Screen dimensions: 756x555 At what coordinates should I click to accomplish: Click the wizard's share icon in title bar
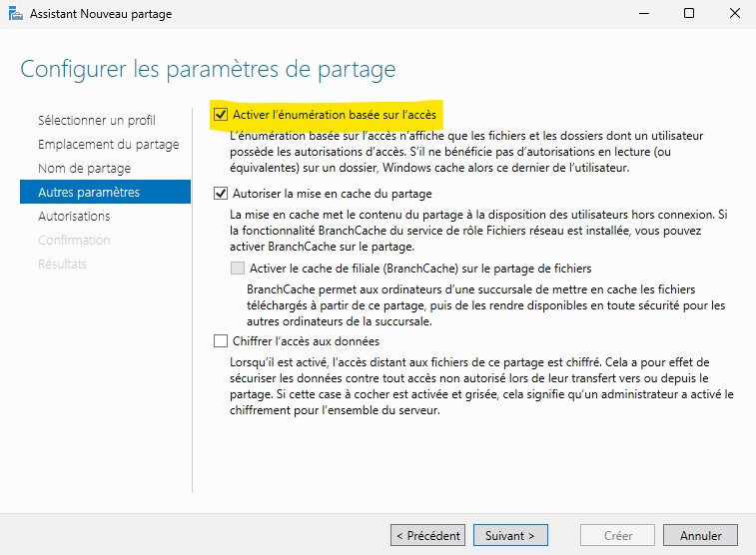point(15,14)
